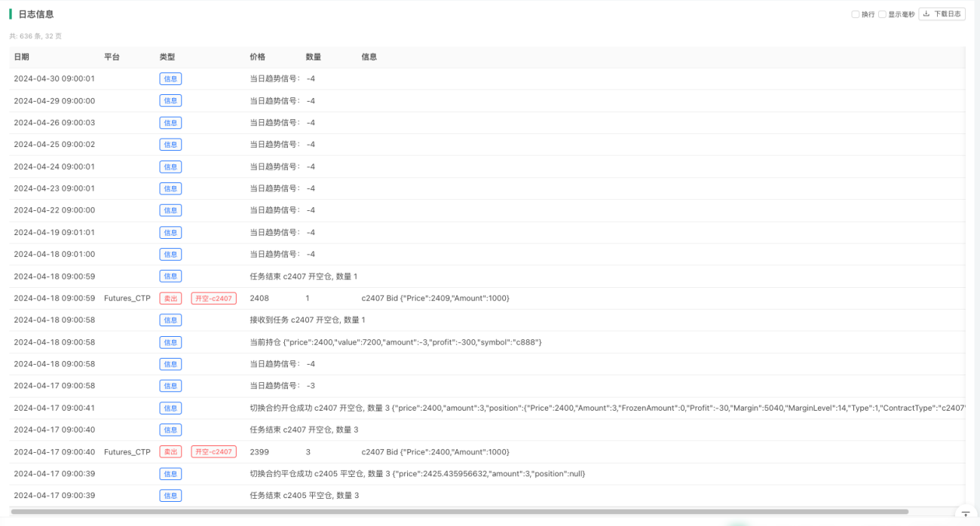The image size is (980, 526).
Task: Click the 下载日志 button
Action: (x=942, y=14)
